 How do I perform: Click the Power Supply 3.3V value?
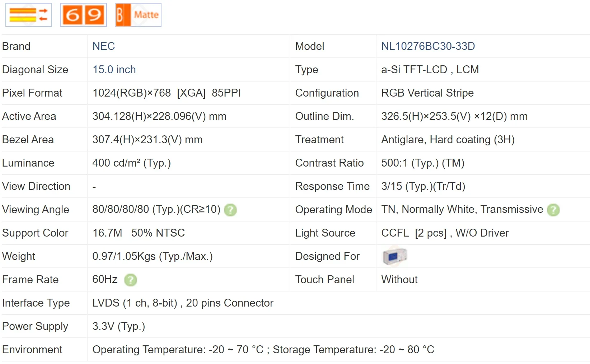click(x=118, y=326)
